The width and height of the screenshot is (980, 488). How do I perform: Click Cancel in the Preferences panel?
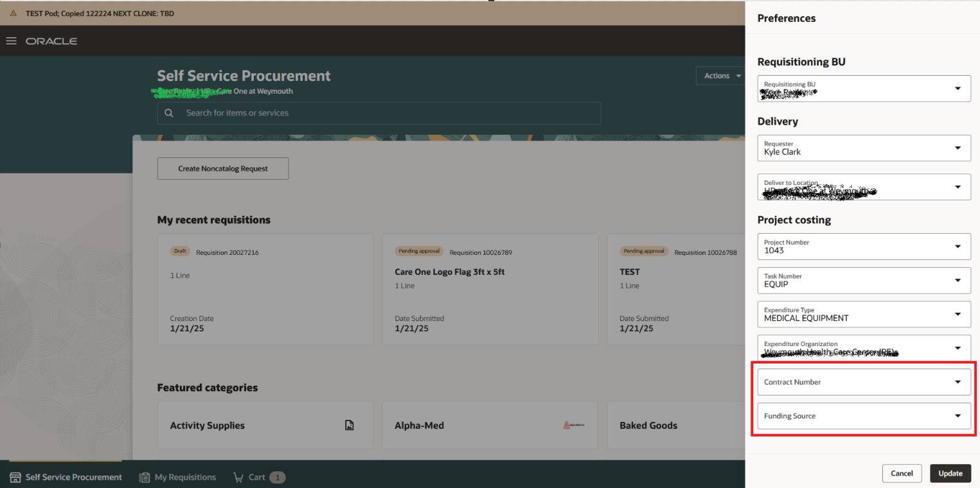(x=902, y=473)
